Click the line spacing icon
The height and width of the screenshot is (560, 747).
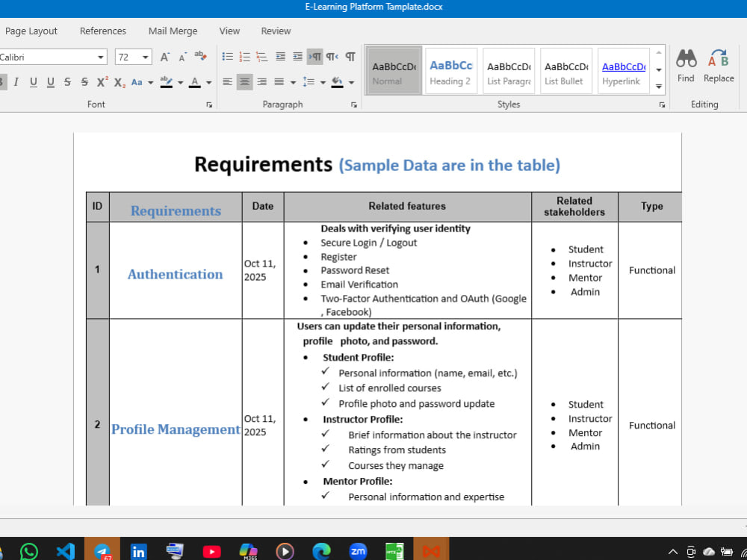tap(309, 82)
